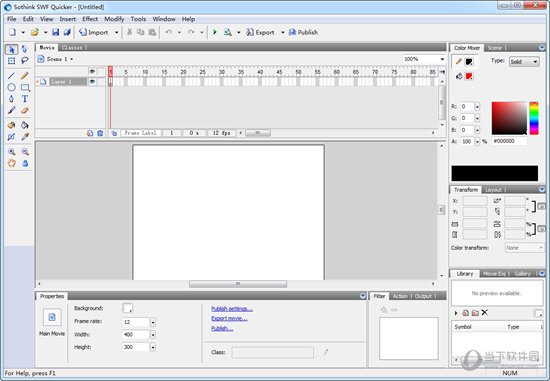Viewport: 550px width, 381px height.
Task: Select the Subselection tool
Action: pyautogui.click(x=25, y=49)
